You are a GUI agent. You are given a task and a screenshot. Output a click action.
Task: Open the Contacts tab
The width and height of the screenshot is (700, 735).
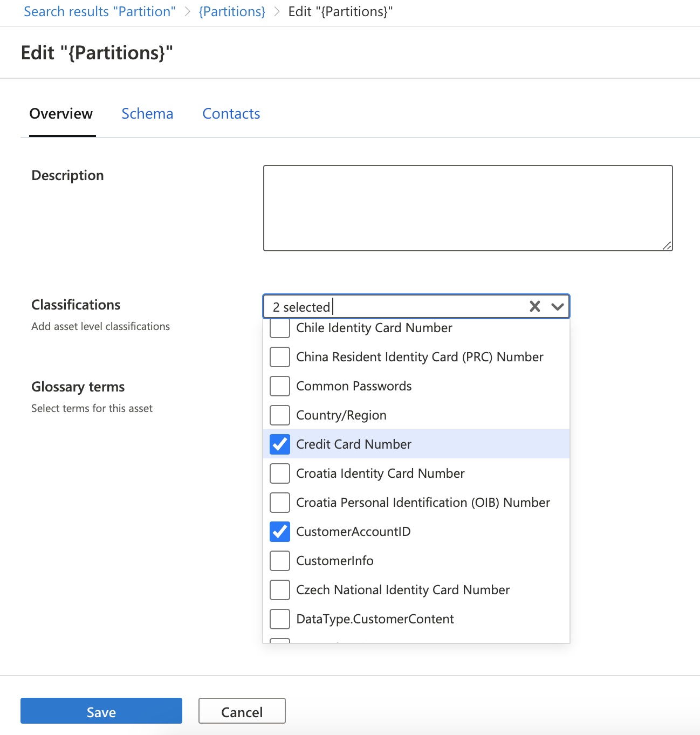pos(231,114)
